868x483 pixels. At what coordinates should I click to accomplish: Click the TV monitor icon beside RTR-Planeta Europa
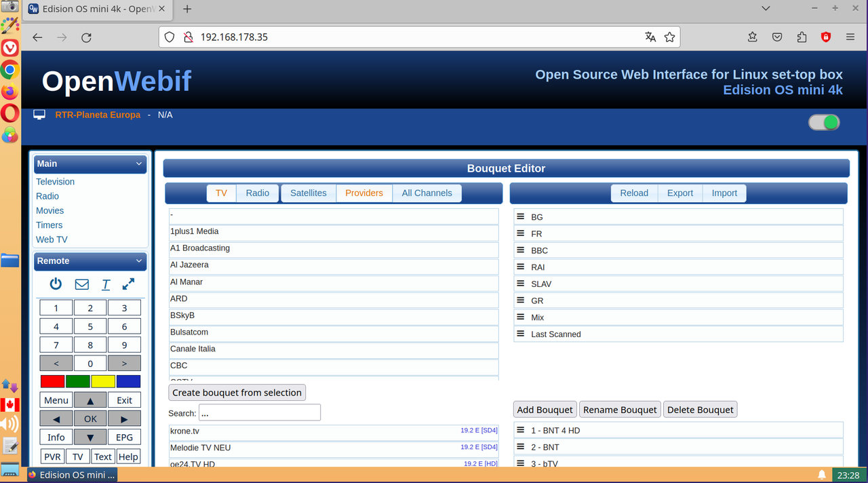pyautogui.click(x=39, y=115)
